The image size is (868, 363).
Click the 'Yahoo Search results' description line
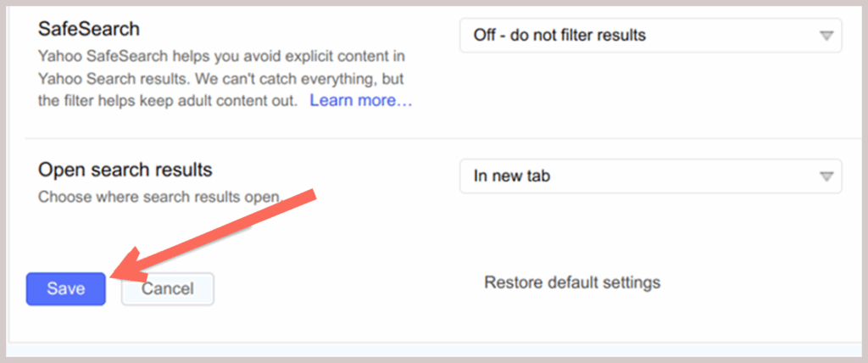(102, 79)
